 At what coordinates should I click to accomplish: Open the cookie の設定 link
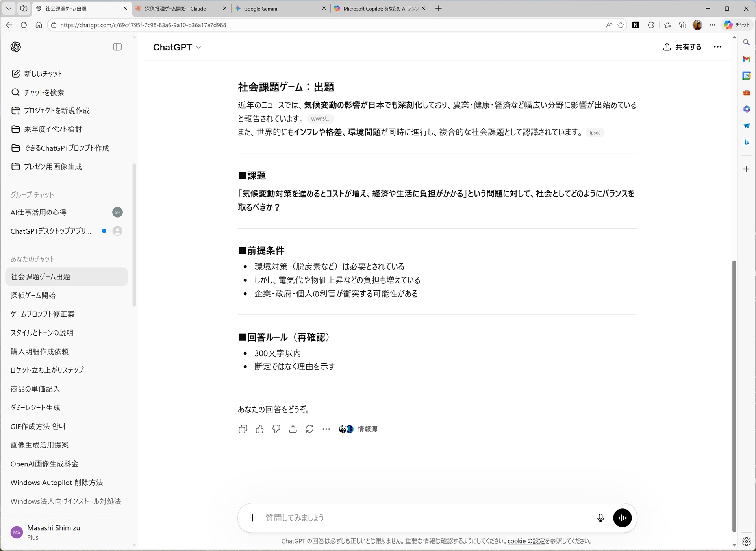[x=526, y=541]
